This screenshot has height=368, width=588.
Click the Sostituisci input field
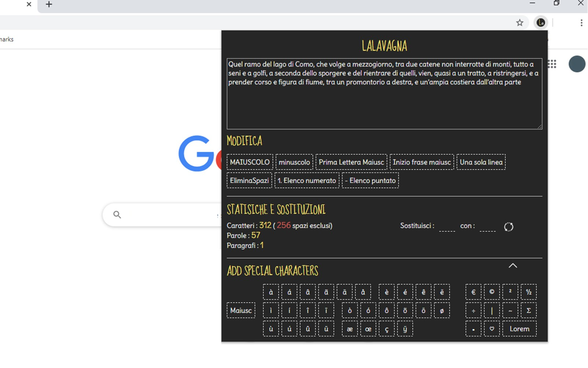point(446,226)
